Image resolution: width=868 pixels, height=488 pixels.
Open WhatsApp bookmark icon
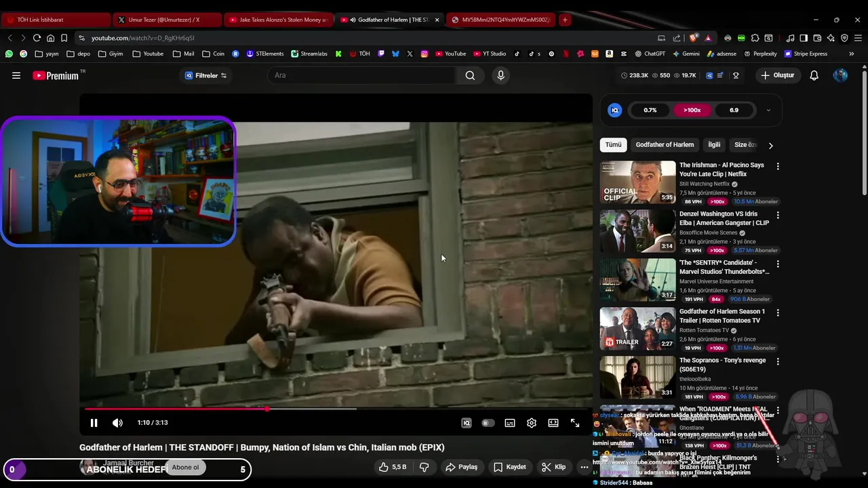tap(9, 54)
